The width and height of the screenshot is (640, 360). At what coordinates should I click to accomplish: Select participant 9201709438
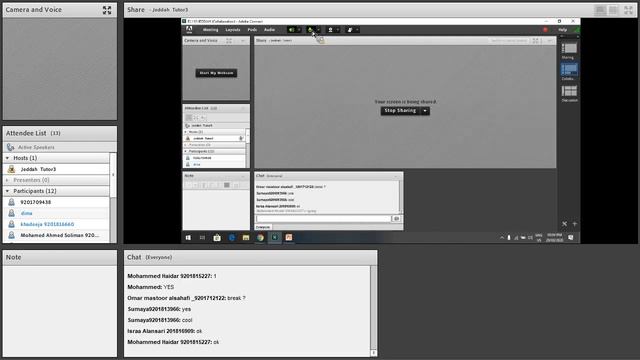click(x=56, y=202)
